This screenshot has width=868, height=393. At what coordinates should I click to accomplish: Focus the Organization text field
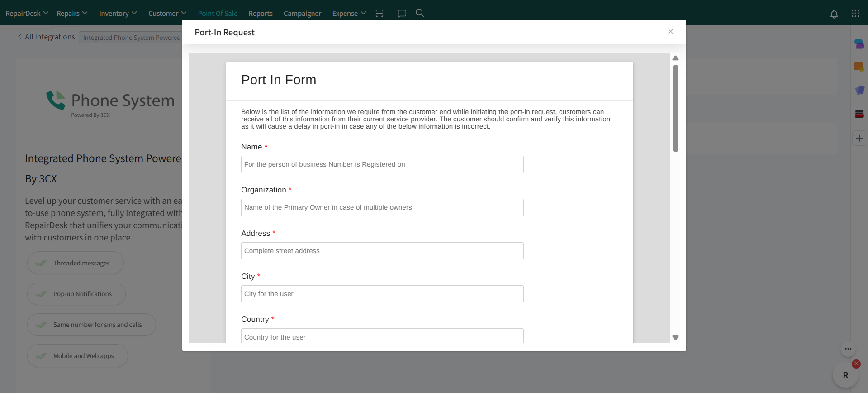pos(382,207)
